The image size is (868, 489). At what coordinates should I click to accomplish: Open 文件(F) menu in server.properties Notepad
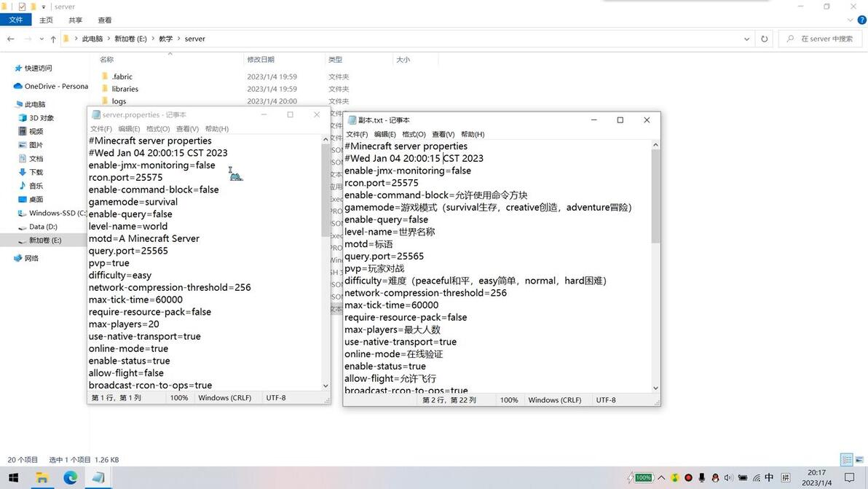pyautogui.click(x=100, y=128)
